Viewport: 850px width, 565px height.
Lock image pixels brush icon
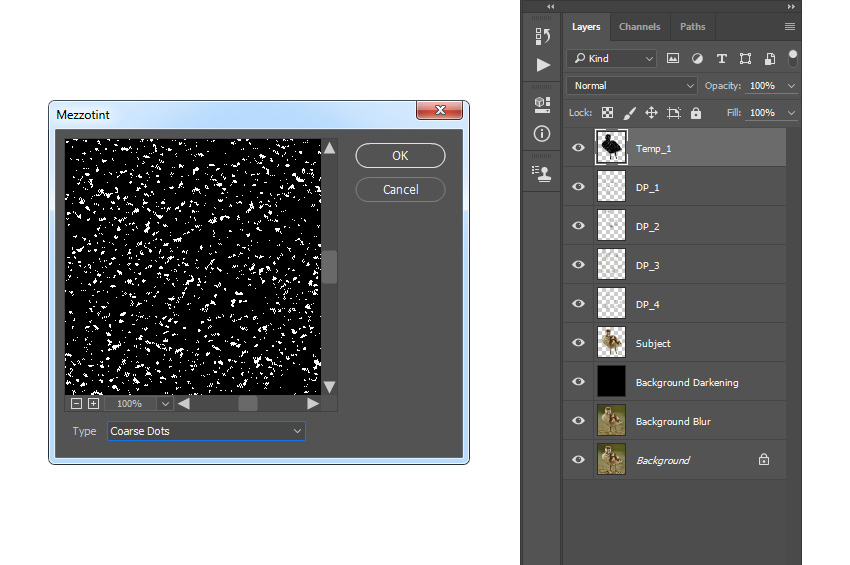click(629, 113)
